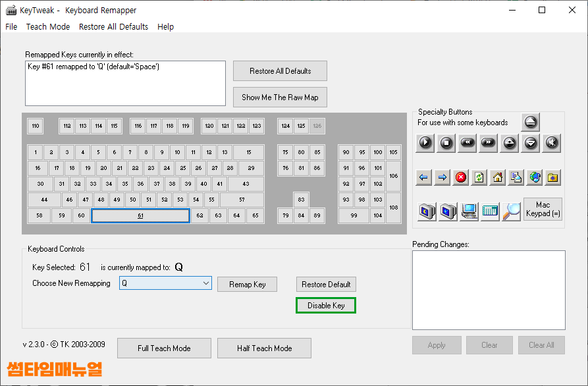Viewport: 588px width, 386px height.
Task: Select the remapped key #61 list entry
Action: pos(94,67)
